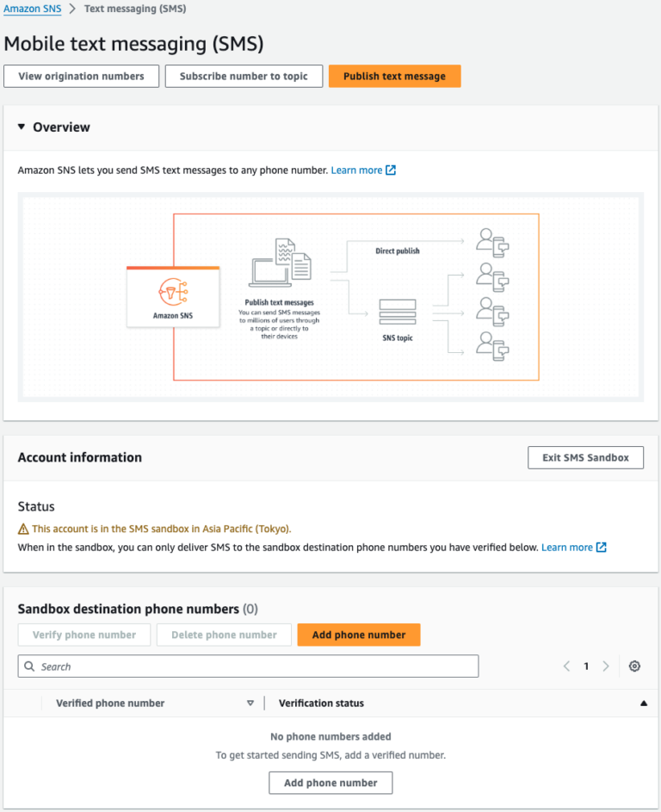Click the next page chevron arrow
The width and height of the screenshot is (661, 812).
point(605,666)
